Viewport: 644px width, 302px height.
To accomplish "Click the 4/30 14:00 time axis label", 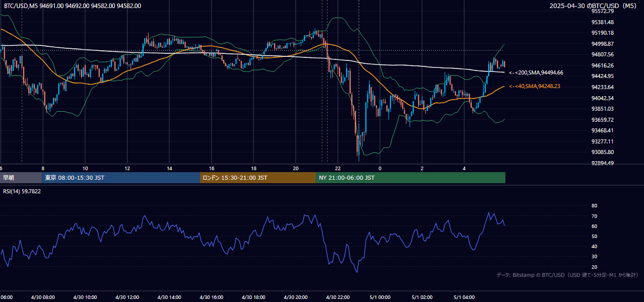I will coord(169,297).
